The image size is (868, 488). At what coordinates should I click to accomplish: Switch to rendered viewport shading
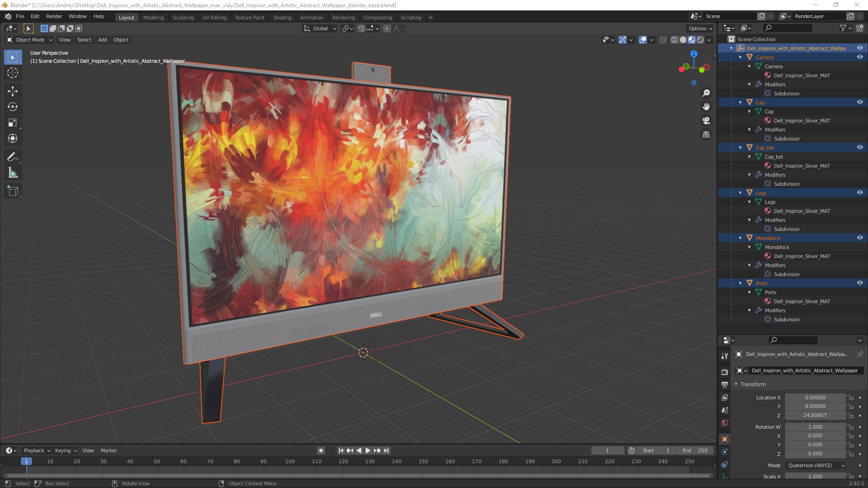coord(700,40)
